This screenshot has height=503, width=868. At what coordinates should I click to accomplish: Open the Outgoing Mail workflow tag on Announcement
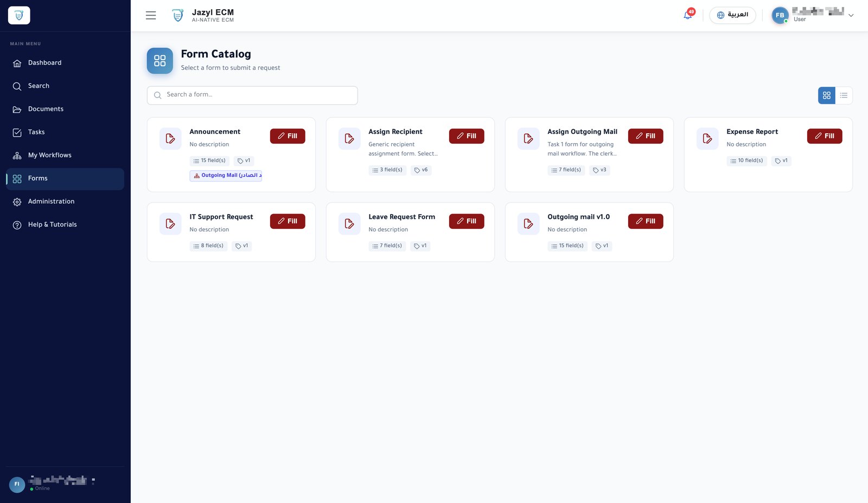click(x=226, y=176)
